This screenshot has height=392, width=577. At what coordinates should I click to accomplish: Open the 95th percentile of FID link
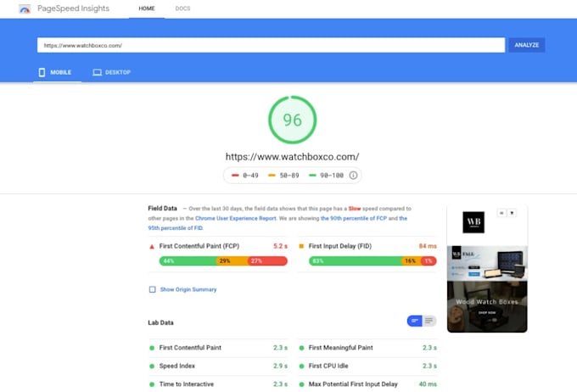point(175,228)
